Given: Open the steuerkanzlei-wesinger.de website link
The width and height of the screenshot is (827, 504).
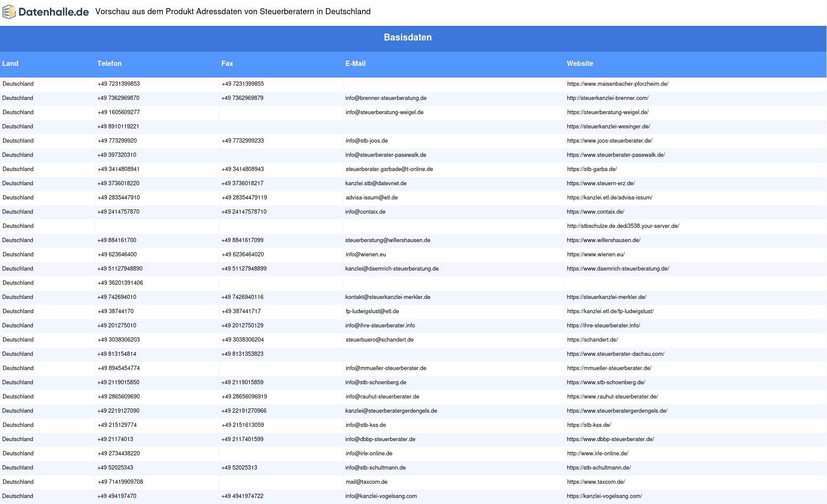Looking at the screenshot, I should [x=609, y=127].
